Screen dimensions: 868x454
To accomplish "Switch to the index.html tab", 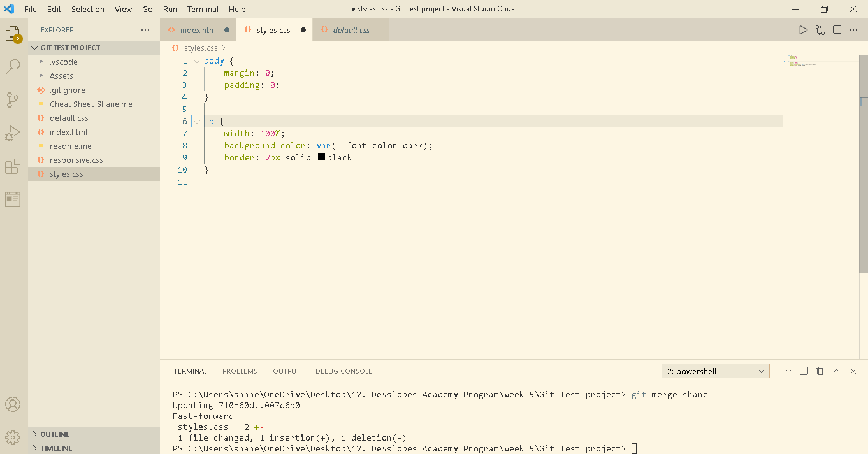I will coord(198,29).
